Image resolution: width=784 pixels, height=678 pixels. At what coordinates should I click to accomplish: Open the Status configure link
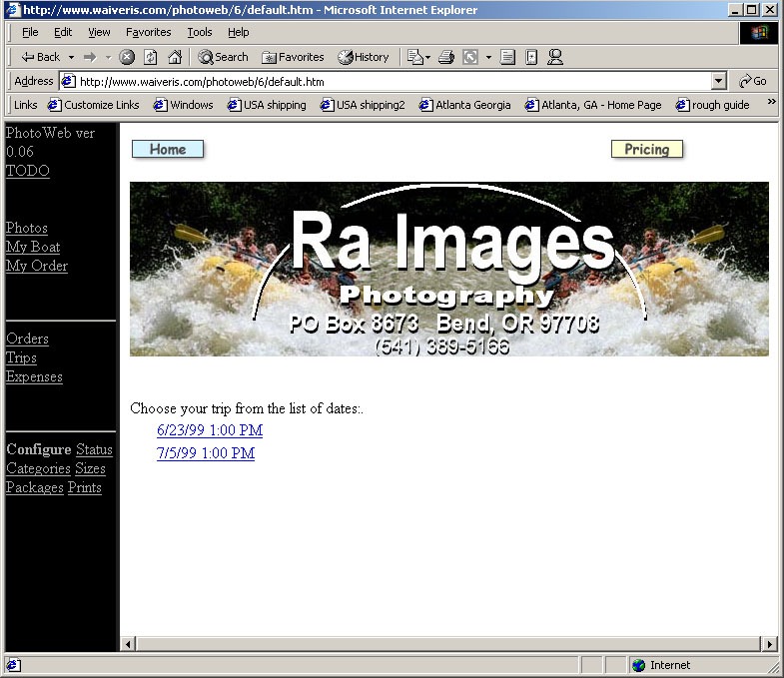pyautogui.click(x=94, y=449)
